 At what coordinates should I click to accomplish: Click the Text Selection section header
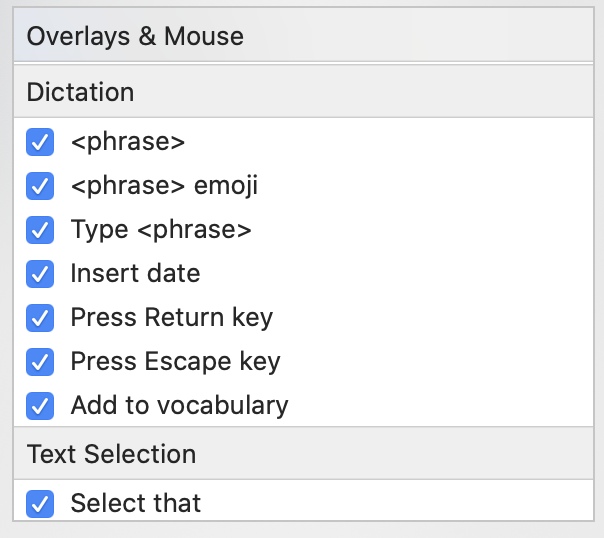pyautogui.click(x=111, y=454)
